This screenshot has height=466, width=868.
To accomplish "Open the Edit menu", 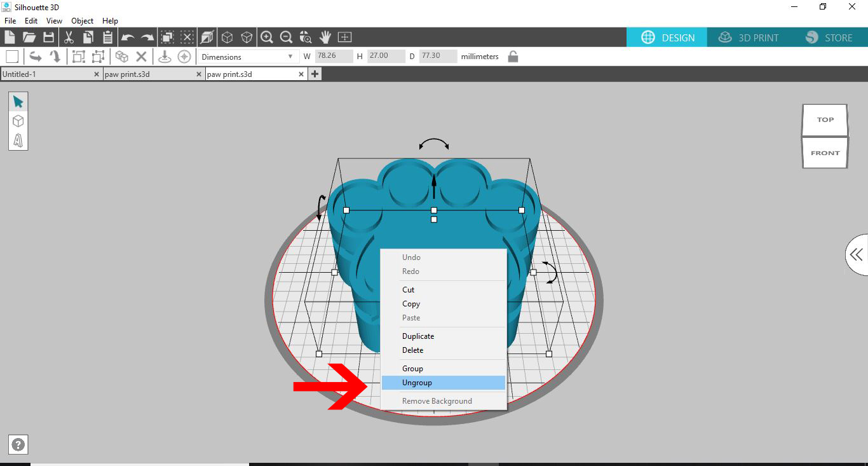I will coord(31,21).
